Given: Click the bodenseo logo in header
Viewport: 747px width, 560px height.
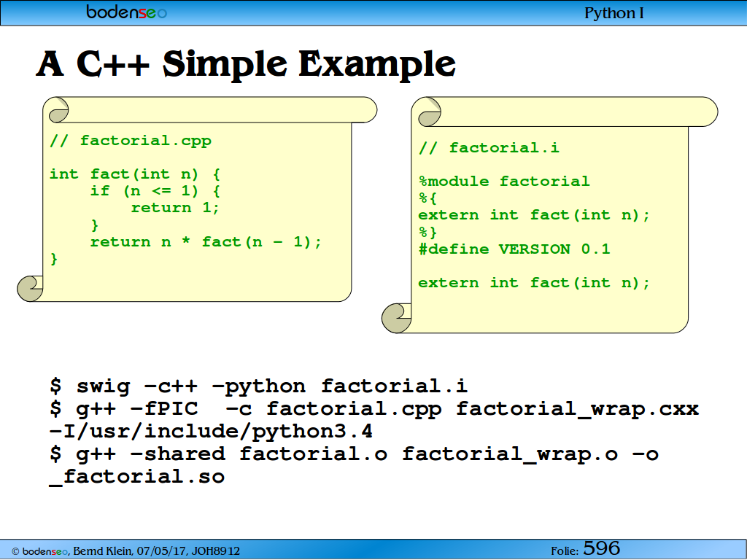Looking at the screenshot, I should tap(126, 12).
